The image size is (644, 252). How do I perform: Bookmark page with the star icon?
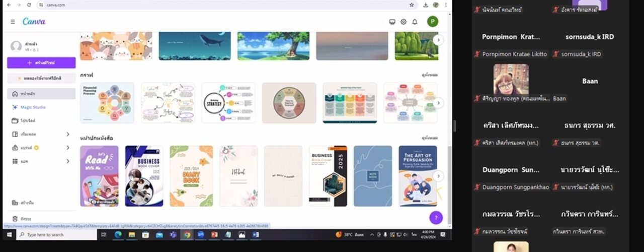412,5
